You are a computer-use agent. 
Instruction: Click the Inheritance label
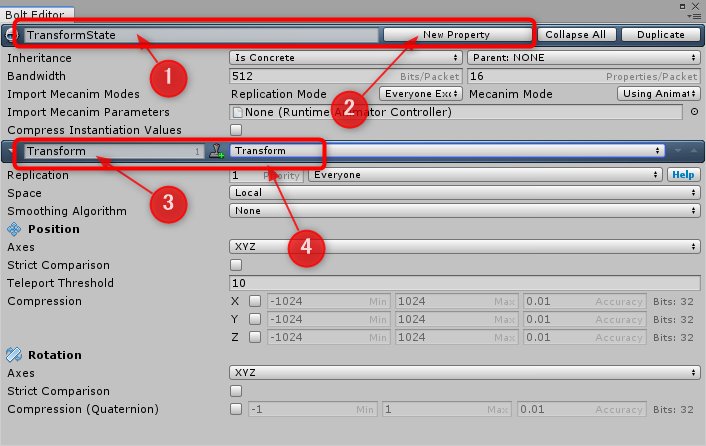[x=39, y=58]
